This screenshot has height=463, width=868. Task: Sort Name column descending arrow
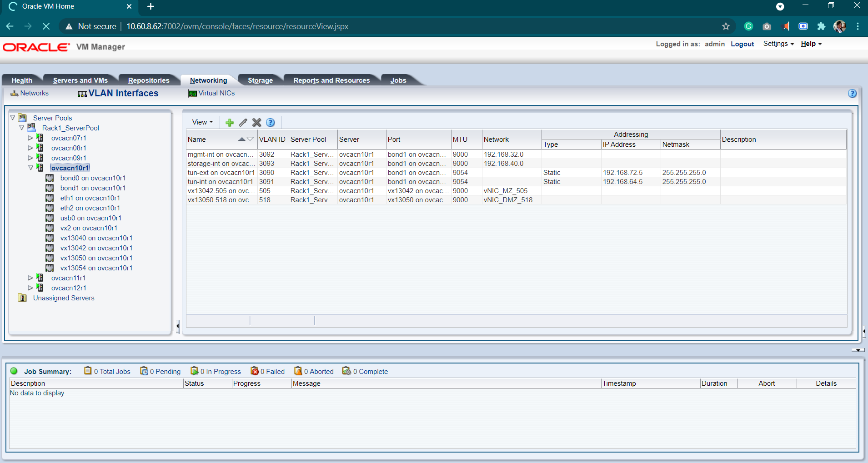pyautogui.click(x=250, y=139)
